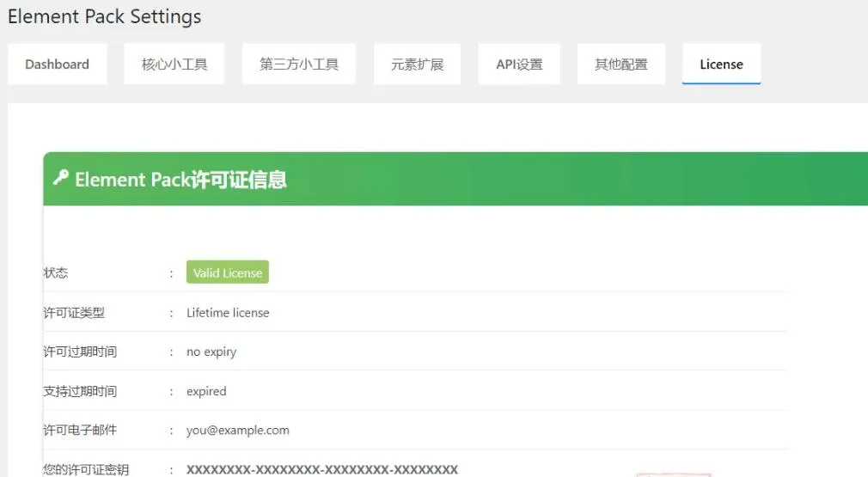Viewport: 868px width, 477px height.
Task: Select the License tab
Action: 721,64
